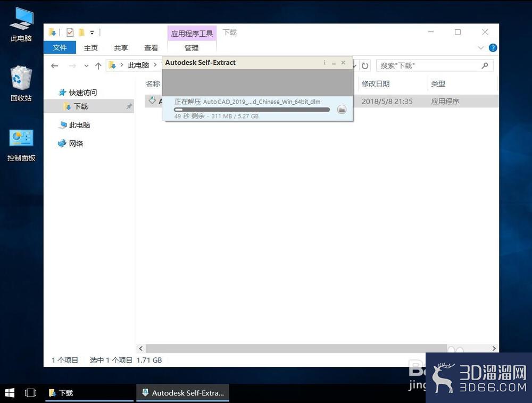The image size is (532, 403).
Task: Select 下载 Downloads in navigation pane
Action: click(x=81, y=106)
